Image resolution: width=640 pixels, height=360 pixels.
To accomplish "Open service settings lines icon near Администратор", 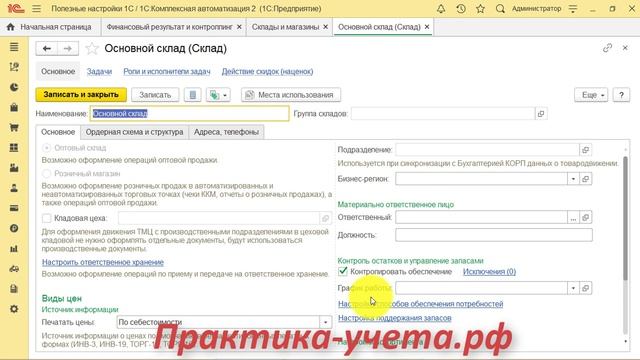I will coord(573,9).
